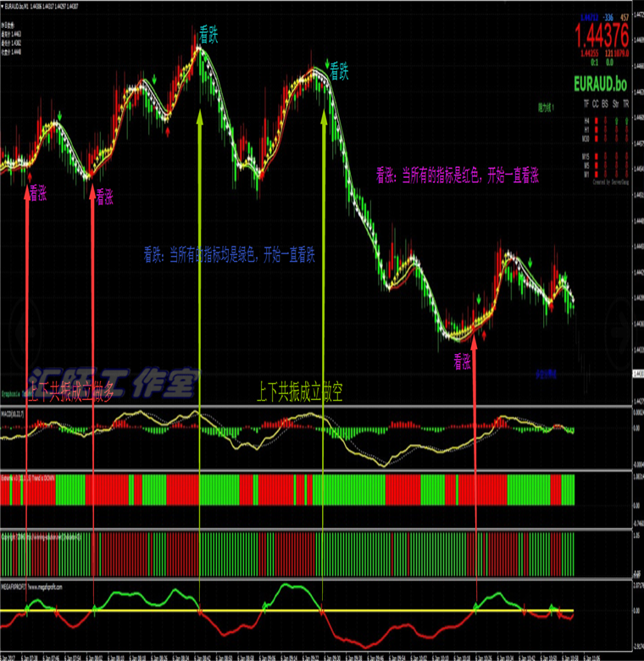Click the green Str indicator in H4 row
This screenshot has height=661, width=644.
coord(617,121)
